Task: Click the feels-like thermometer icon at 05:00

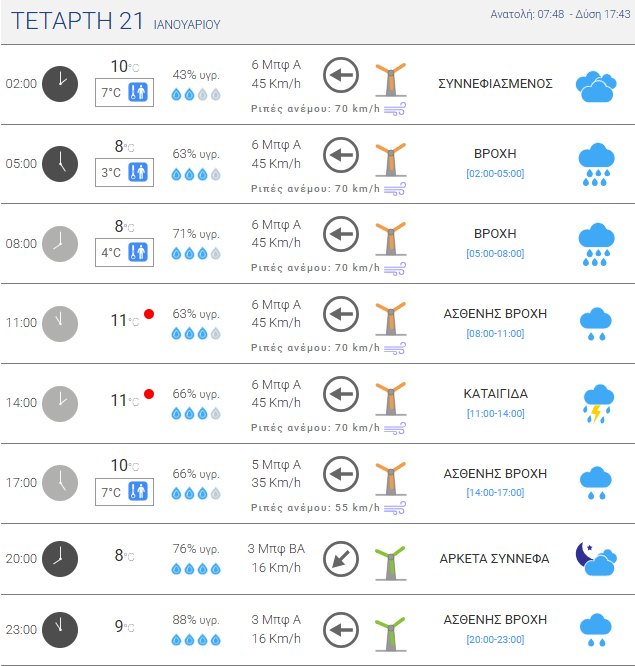Action: click(x=138, y=172)
